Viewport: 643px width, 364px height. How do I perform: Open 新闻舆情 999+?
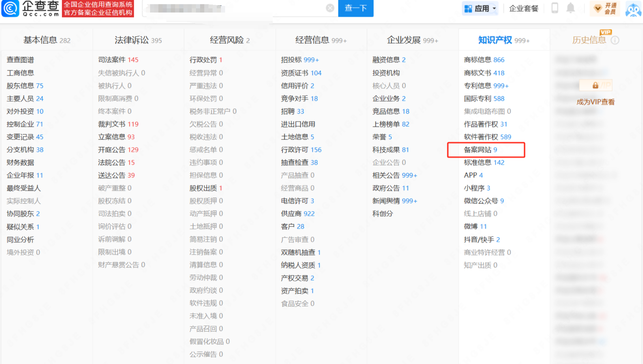tap(395, 201)
